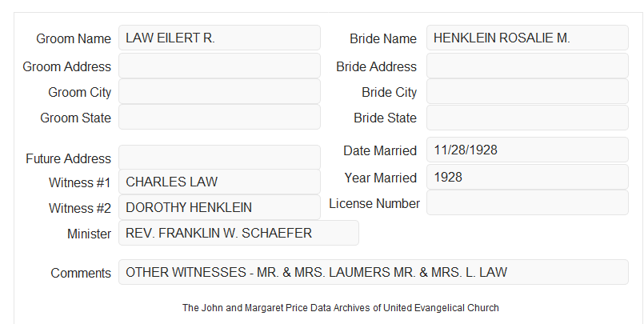Viewport: 644px width, 324px height.
Task: Click the Comments field about other witnesses
Action: click(374, 272)
